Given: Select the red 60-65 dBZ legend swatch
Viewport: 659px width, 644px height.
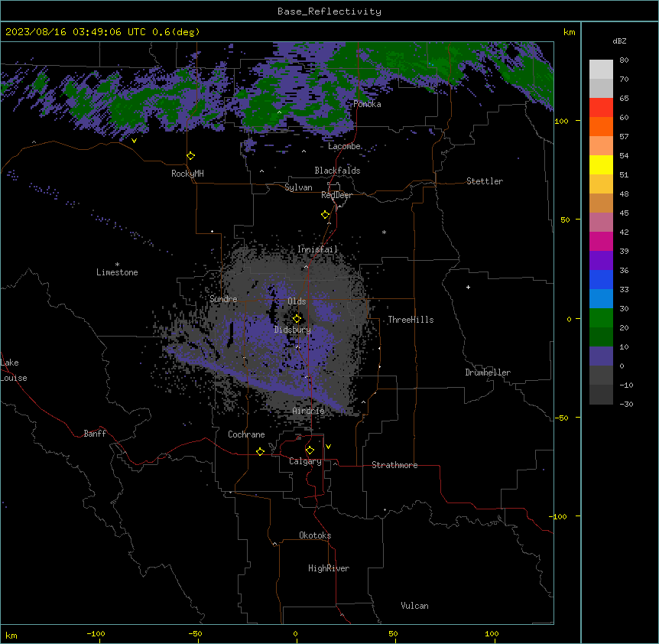Looking at the screenshot, I should pos(601,107).
